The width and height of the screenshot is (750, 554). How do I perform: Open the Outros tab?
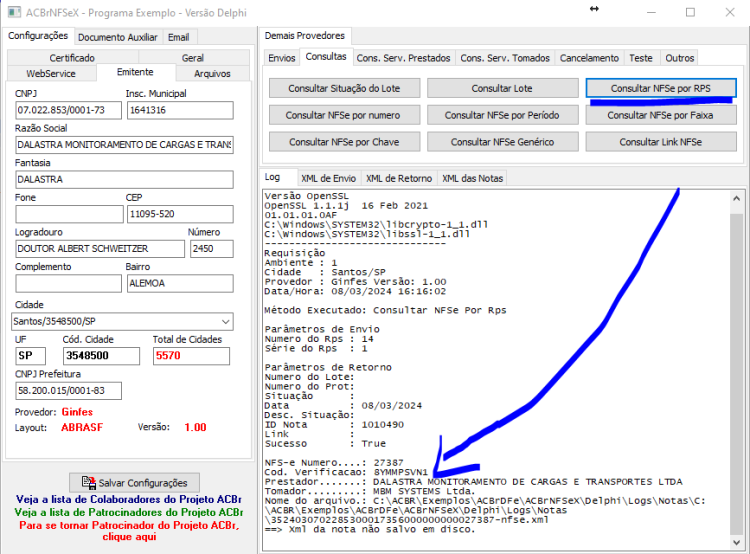click(x=680, y=58)
